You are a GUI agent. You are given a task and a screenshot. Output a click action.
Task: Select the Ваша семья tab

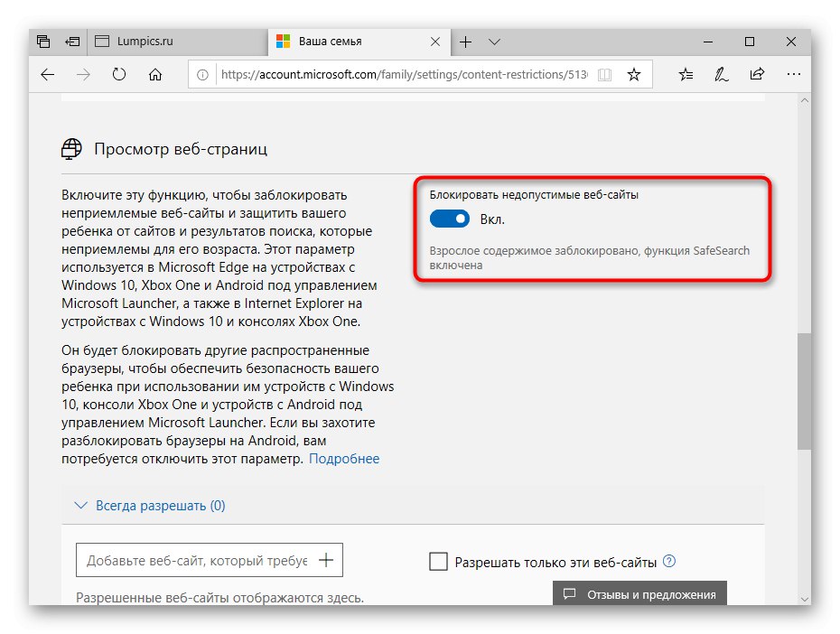348,42
